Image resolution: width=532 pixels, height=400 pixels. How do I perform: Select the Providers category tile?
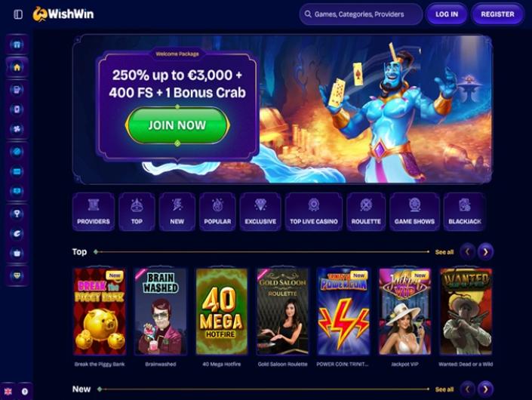tap(94, 212)
